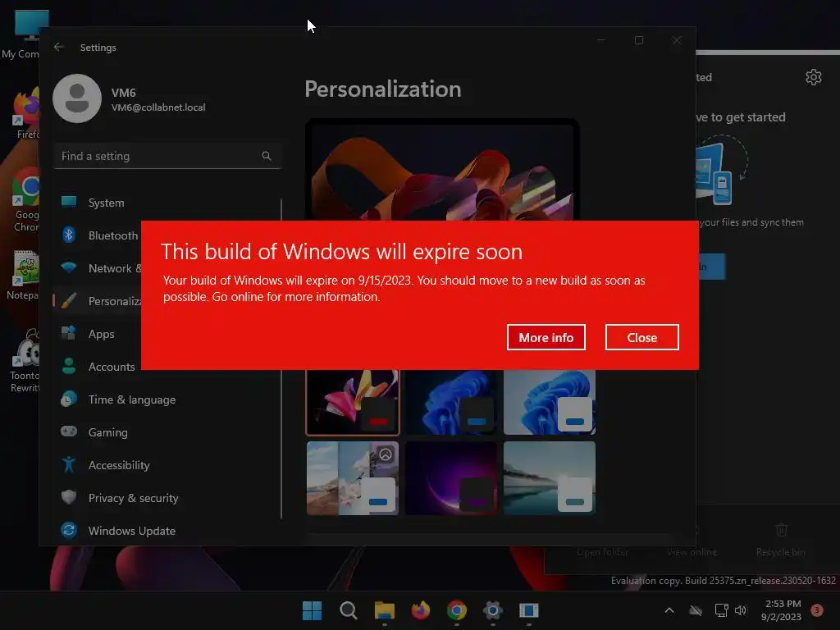Click the network tray icon
The height and width of the screenshot is (630, 840).
point(722,610)
